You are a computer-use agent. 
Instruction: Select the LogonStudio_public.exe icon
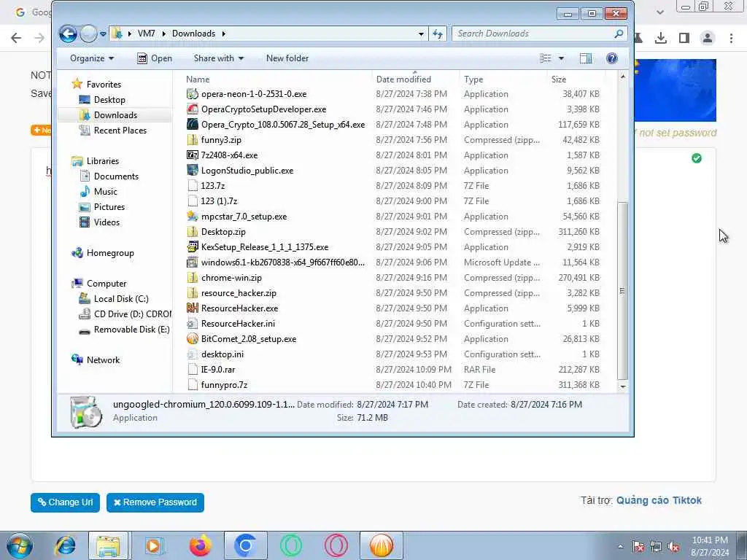(x=193, y=170)
